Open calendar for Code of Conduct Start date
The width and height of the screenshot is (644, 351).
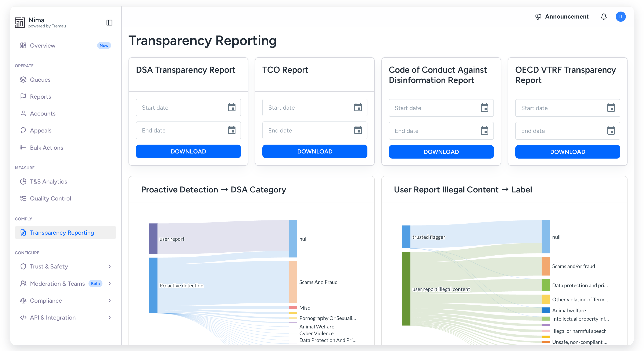(x=484, y=108)
